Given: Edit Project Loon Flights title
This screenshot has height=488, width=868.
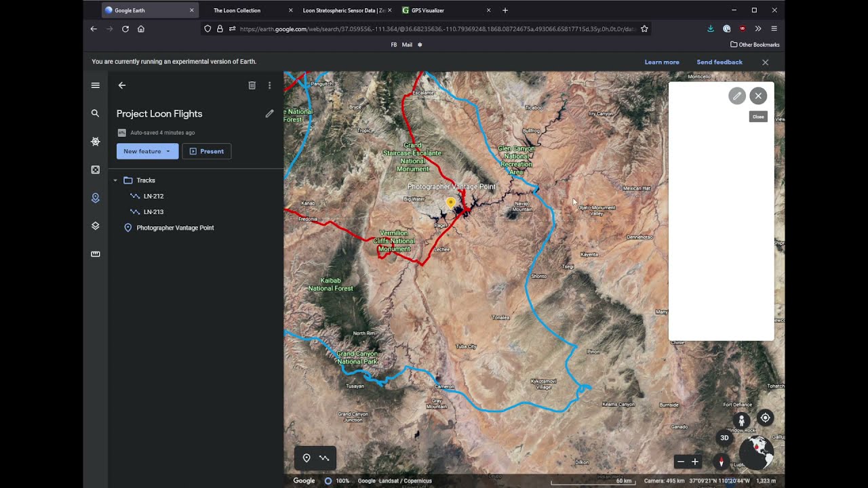Looking at the screenshot, I should (x=269, y=114).
